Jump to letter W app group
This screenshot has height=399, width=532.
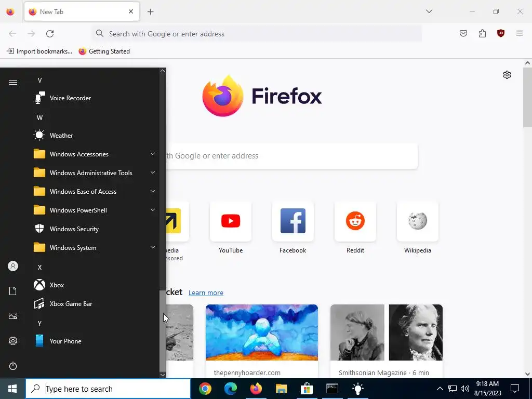coord(39,118)
